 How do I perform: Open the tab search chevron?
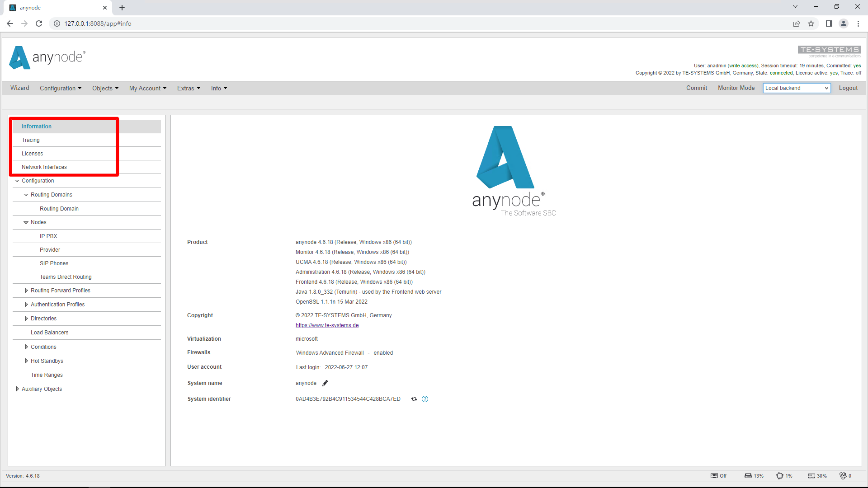(x=795, y=6)
